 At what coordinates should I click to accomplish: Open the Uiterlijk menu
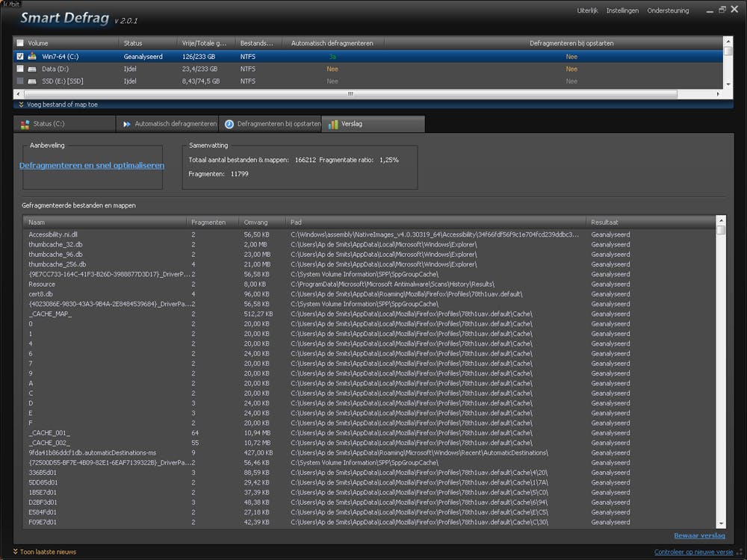click(587, 10)
